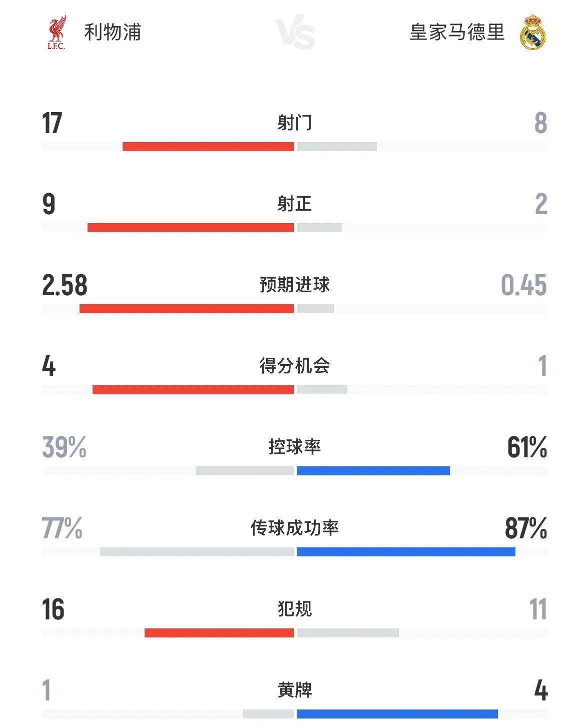
Task: Click the 传球成功率 stat label
Action: (x=295, y=528)
